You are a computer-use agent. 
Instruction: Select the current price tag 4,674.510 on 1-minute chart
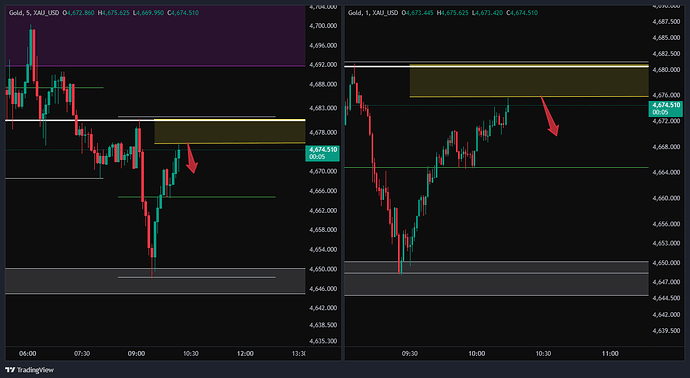666,109
